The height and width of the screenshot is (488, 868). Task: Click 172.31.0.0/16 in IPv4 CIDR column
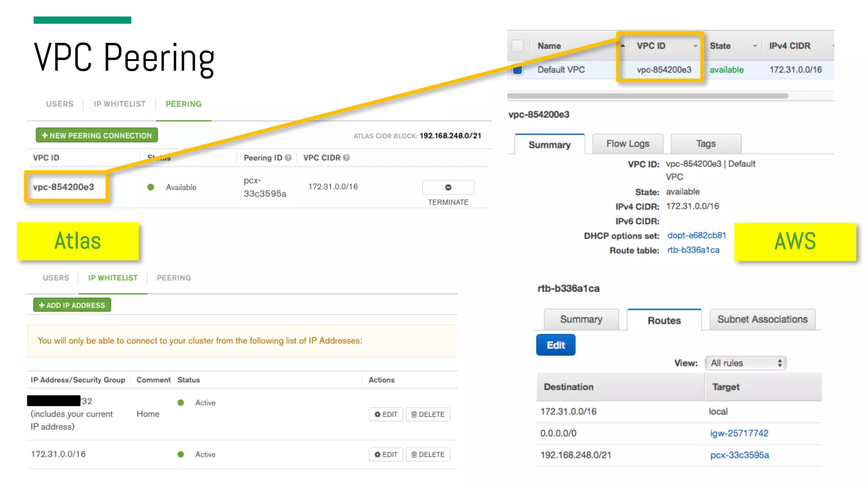[796, 70]
